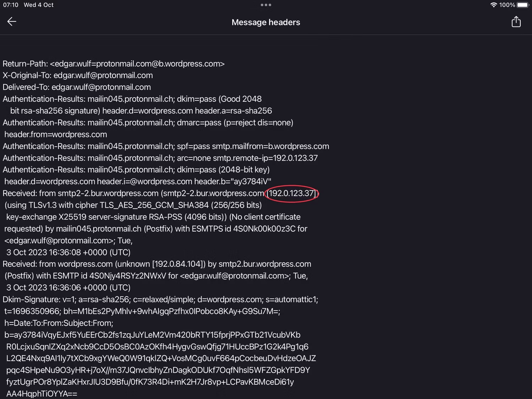Tap the date Wed 4 Oct
The height and width of the screenshot is (399, 532).
tap(38, 5)
